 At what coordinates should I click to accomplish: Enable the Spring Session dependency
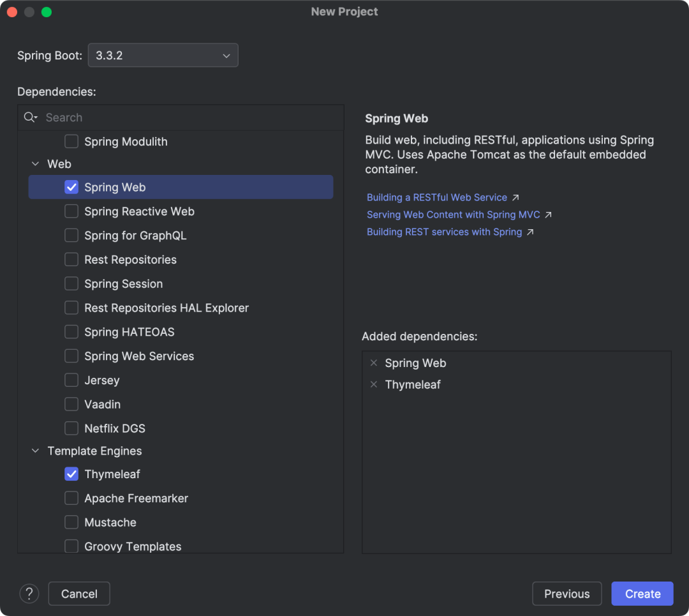(71, 283)
